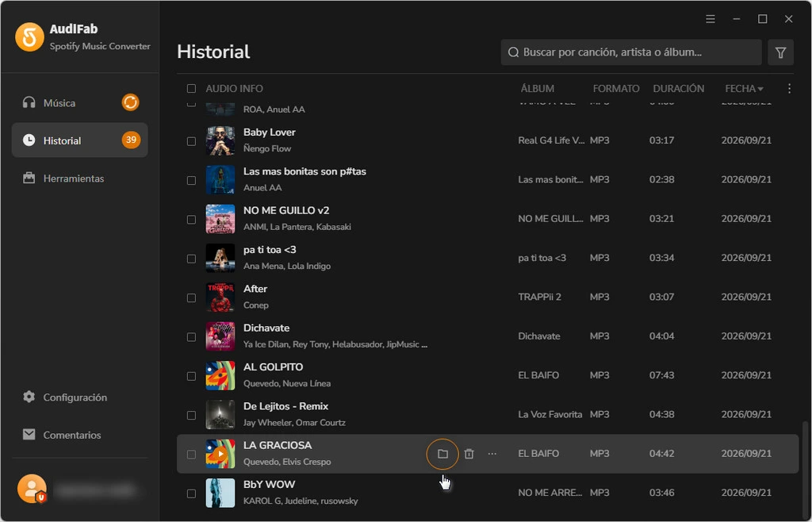
Task: Open the Música section
Action: click(80, 102)
